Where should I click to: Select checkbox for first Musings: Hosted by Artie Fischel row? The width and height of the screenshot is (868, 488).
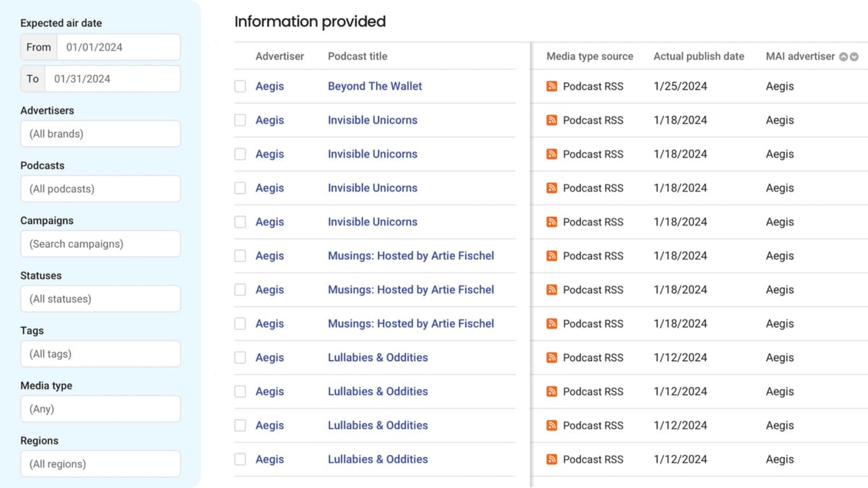tap(240, 256)
